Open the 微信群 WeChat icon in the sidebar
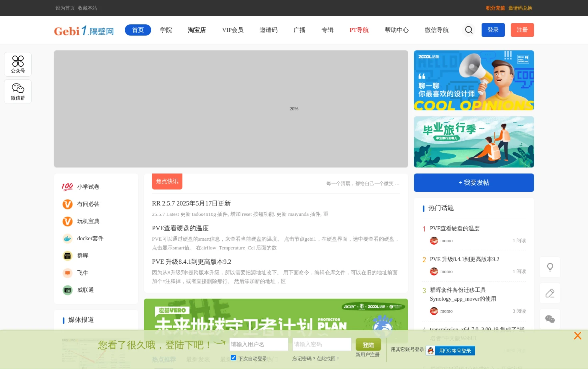The height and width of the screenshot is (369, 588). coord(18,91)
